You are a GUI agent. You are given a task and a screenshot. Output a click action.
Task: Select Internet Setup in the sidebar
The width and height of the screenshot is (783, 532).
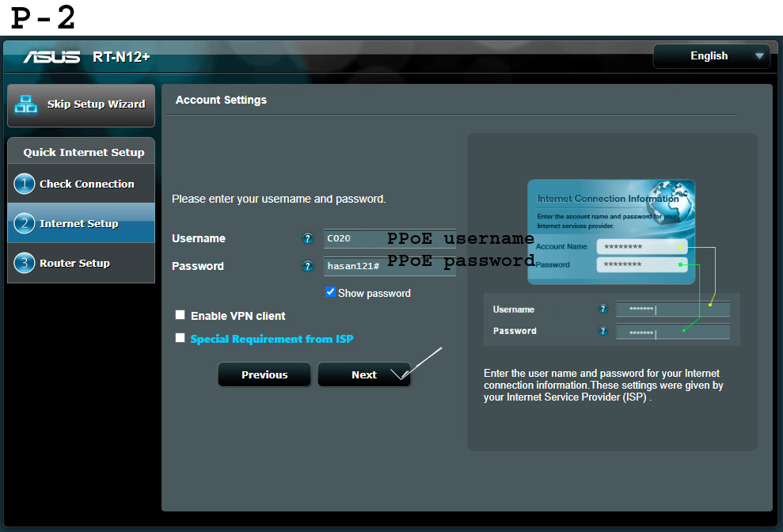(x=79, y=223)
